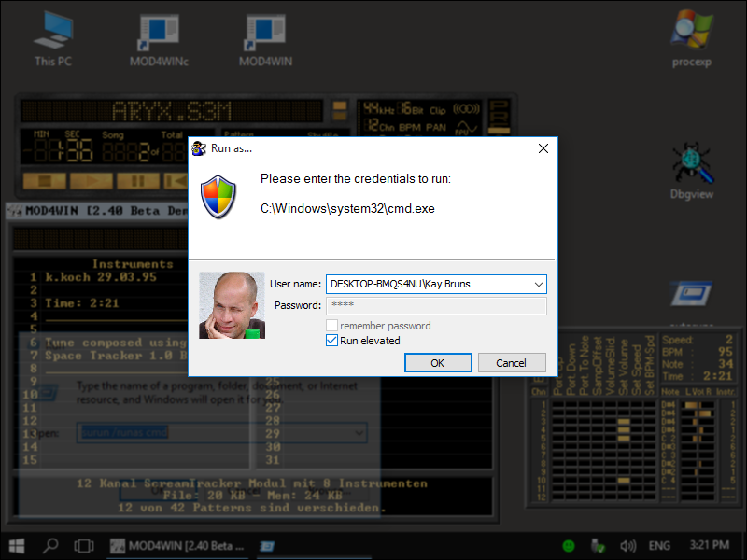The height and width of the screenshot is (560, 747).
Task: Expand the Open dropdown in the Run window
Action: click(x=359, y=433)
